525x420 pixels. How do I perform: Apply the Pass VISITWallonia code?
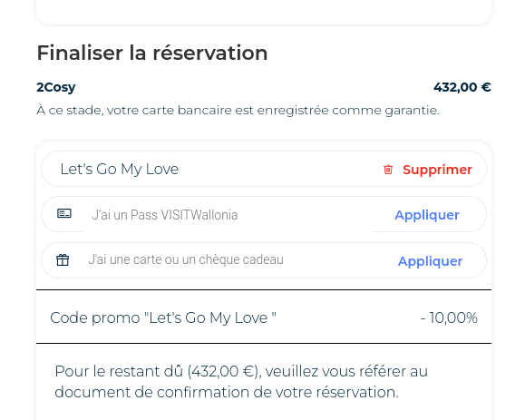(427, 215)
